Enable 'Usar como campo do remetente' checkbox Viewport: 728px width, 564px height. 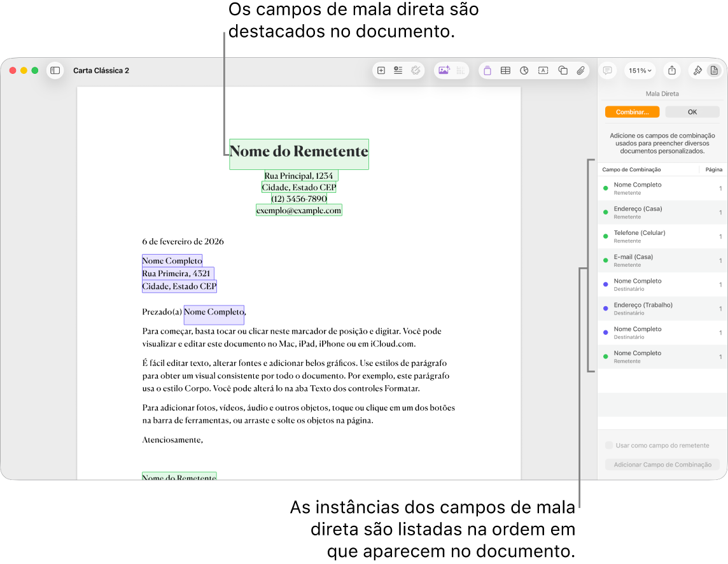click(609, 446)
